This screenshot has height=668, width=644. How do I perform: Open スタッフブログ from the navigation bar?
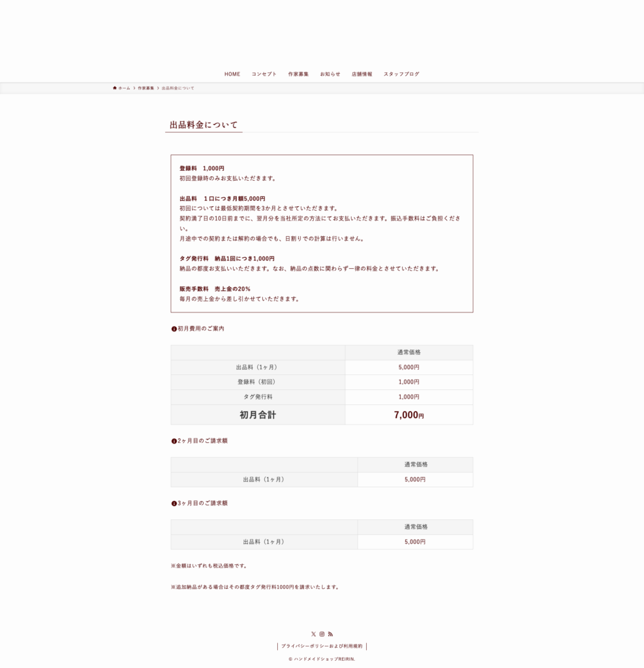click(x=401, y=74)
